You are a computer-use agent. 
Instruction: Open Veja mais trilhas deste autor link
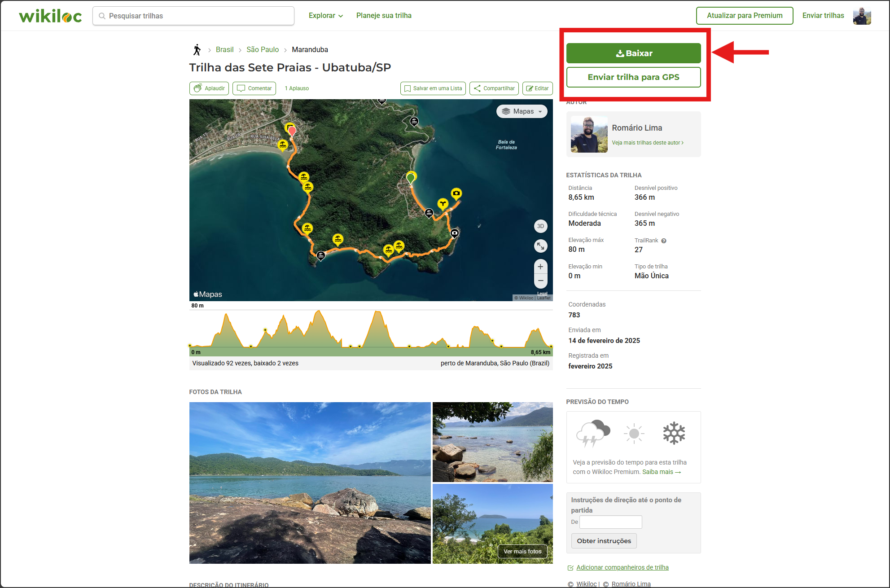click(x=647, y=143)
